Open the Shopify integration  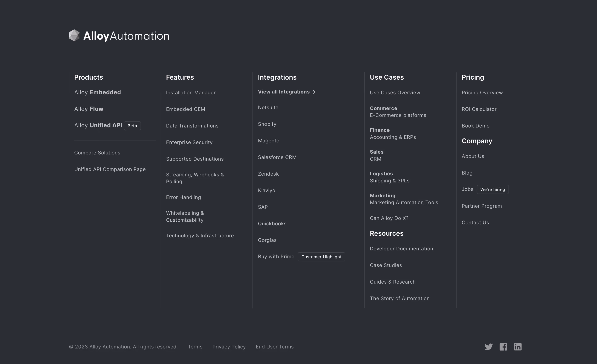coord(267,124)
